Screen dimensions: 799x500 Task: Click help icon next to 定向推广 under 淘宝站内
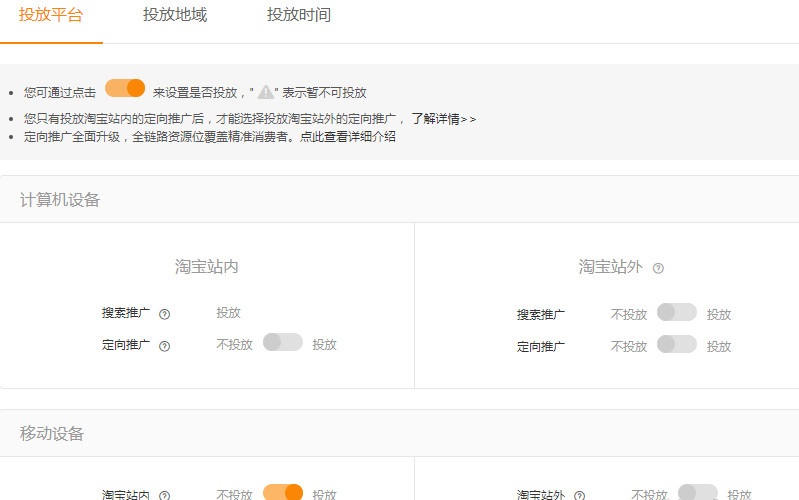tap(164, 346)
